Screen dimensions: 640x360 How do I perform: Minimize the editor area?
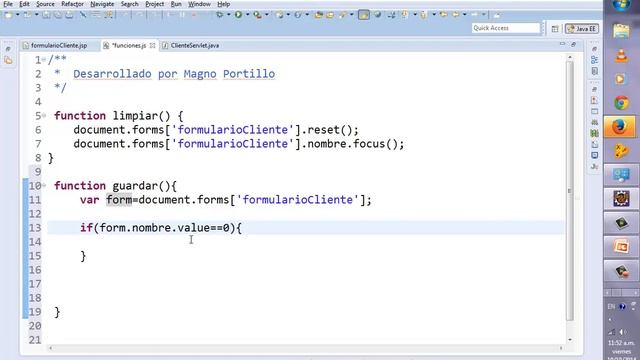coord(562,44)
